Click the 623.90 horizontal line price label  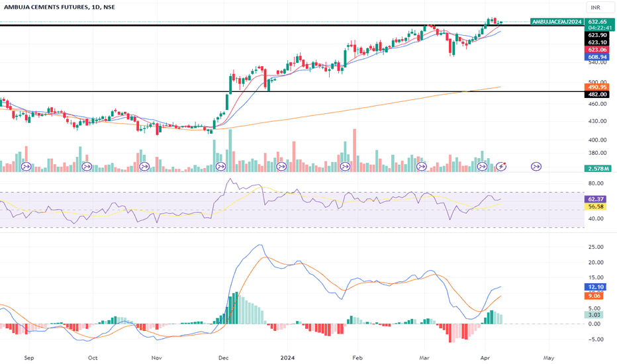pos(597,35)
